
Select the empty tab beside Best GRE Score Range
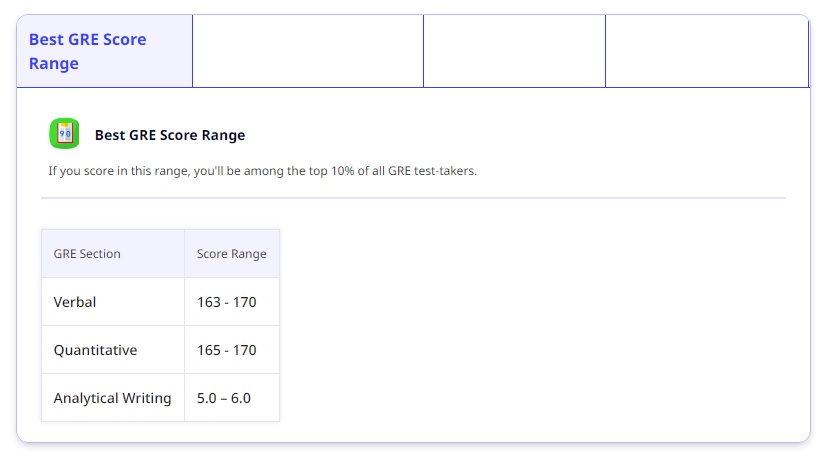308,51
